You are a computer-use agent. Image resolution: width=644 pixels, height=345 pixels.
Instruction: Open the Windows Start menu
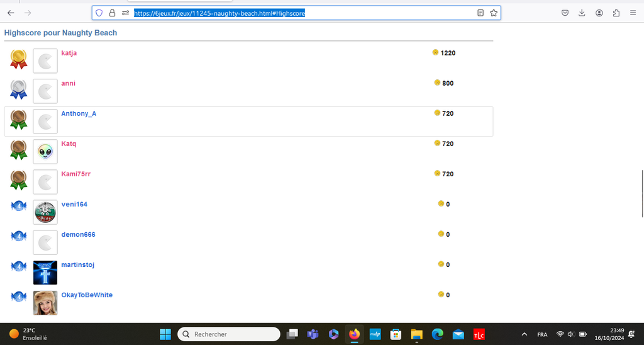(x=165, y=334)
